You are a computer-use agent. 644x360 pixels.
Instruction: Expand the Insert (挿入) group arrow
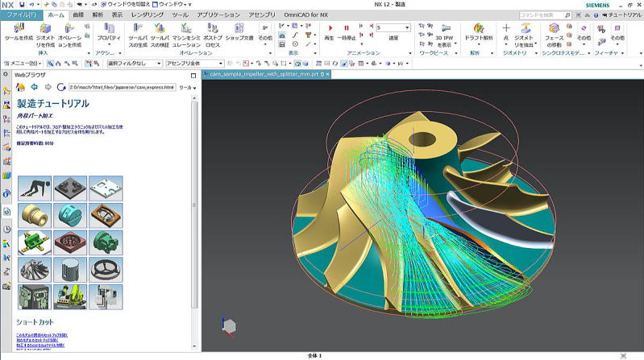(x=89, y=53)
